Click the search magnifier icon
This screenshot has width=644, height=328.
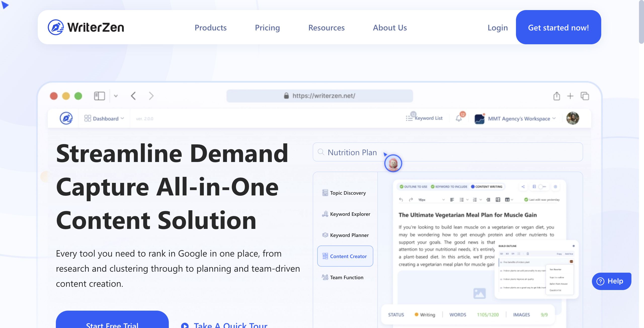point(321,152)
